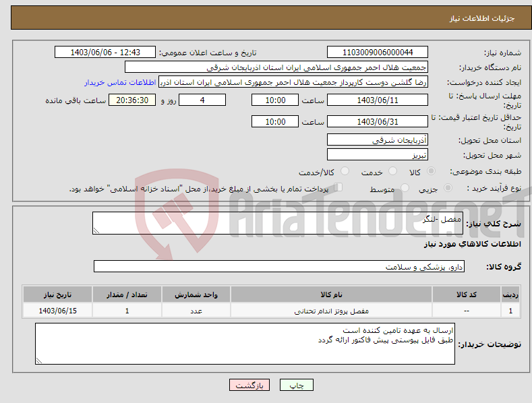Click the response deadline hour field 10:00

275,100
